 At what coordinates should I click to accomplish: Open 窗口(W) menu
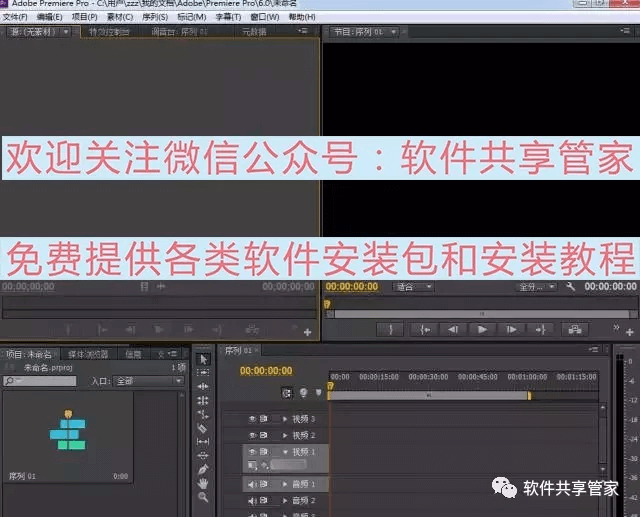click(x=264, y=17)
